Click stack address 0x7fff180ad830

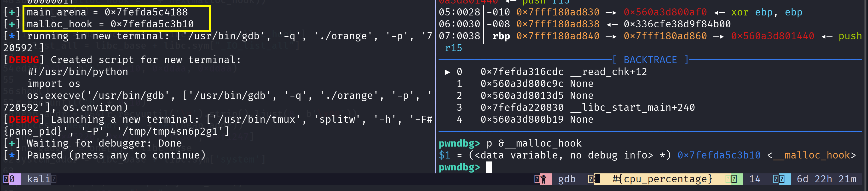pyautogui.click(x=558, y=12)
